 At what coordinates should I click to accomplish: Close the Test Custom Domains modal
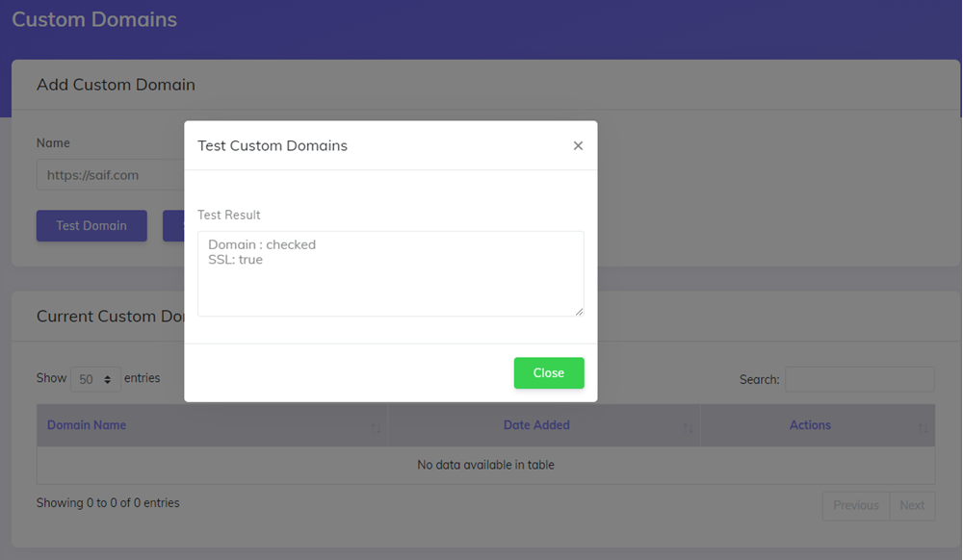(549, 373)
